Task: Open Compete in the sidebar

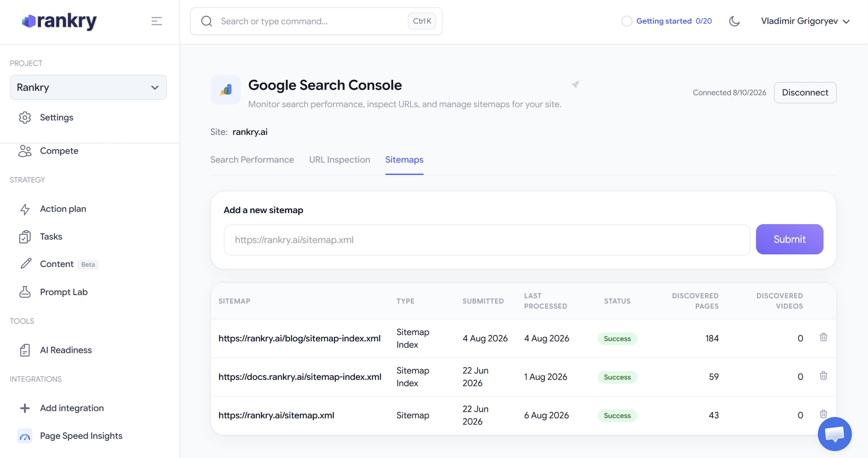Action: [x=59, y=151]
